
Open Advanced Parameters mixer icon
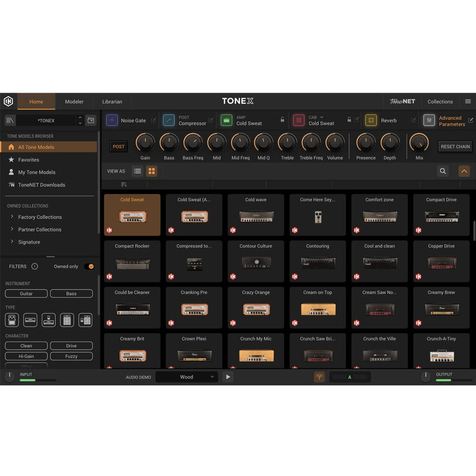(x=429, y=120)
